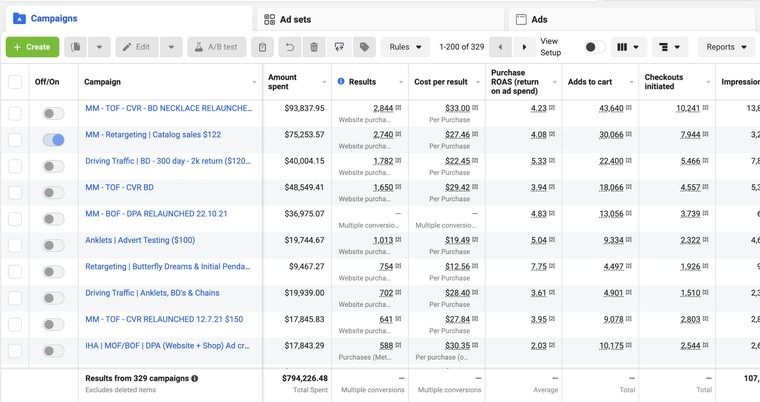
Task: Go to next page of campaigns
Action: coord(524,47)
